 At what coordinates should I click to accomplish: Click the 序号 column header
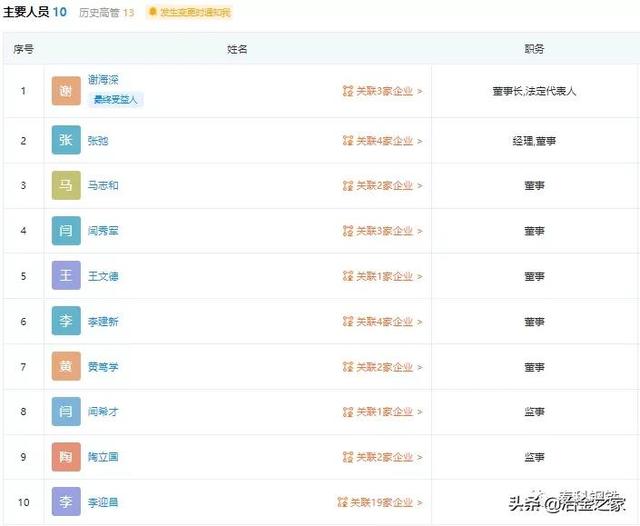pyautogui.click(x=23, y=49)
